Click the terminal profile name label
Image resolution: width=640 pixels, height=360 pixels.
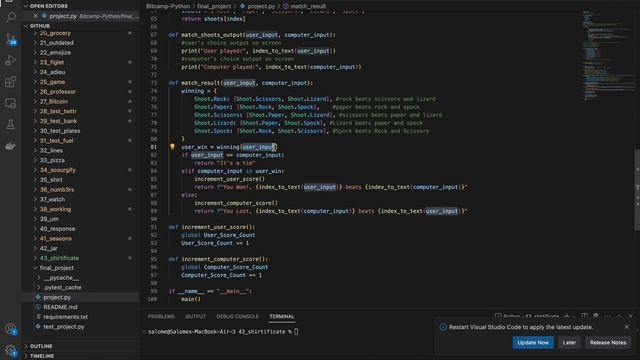[531, 316]
